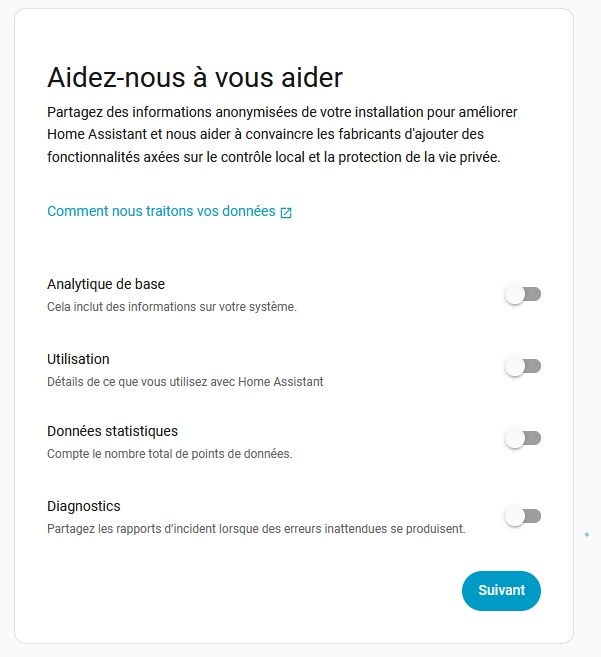Image resolution: width=601 pixels, height=657 pixels.
Task: Click the small blue dot outside the card
Action: coord(587,535)
